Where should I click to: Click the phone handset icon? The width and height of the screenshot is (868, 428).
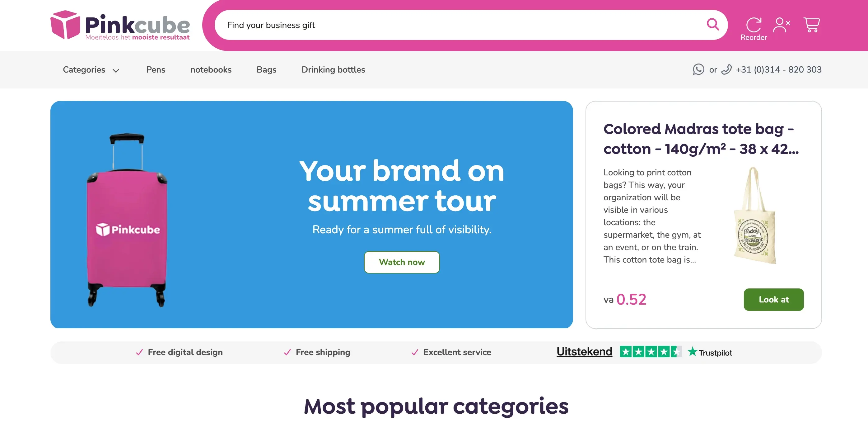(726, 69)
